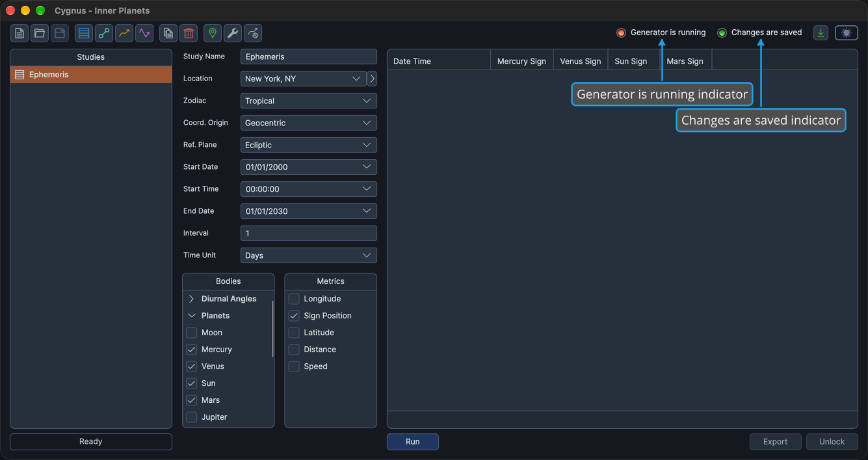Viewport: 868px width, 460px height.
Task: Click the Export button
Action: [x=776, y=442]
